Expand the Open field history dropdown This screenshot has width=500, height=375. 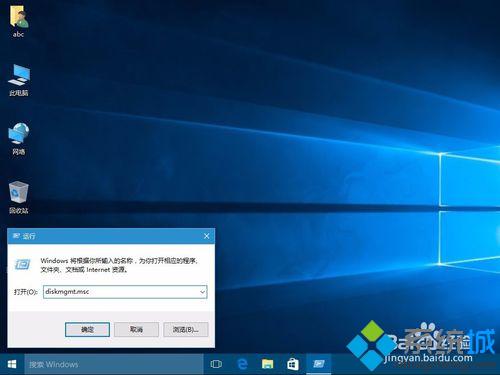click(x=202, y=292)
